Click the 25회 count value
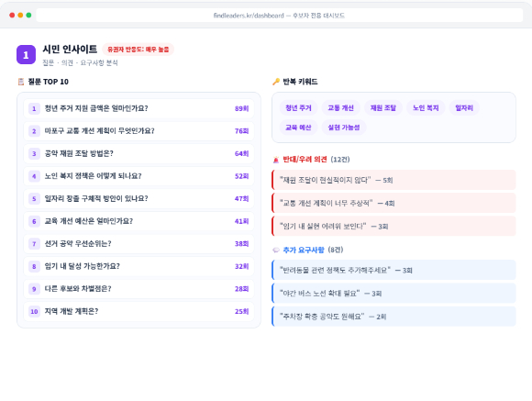Viewport: 532px width, 401px height. [241, 311]
